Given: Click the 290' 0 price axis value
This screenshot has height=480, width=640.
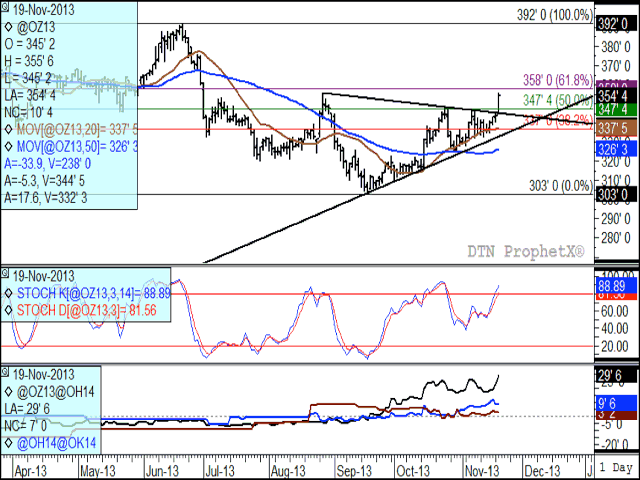Looking at the screenshot, I should [616, 219].
